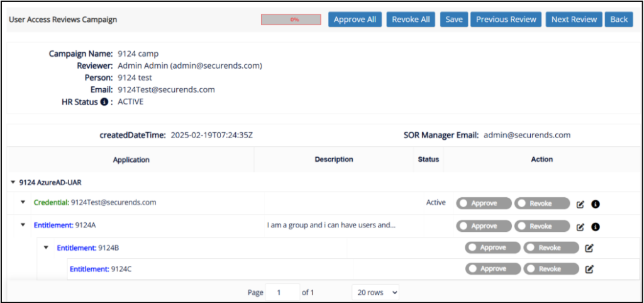Open info icon on Credential row
This screenshot has height=303, width=644.
tap(596, 204)
